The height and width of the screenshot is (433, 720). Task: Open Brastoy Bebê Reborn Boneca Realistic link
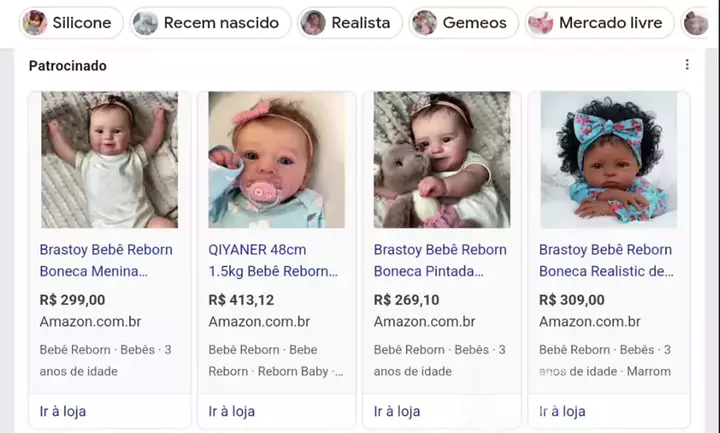(x=605, y=260)
